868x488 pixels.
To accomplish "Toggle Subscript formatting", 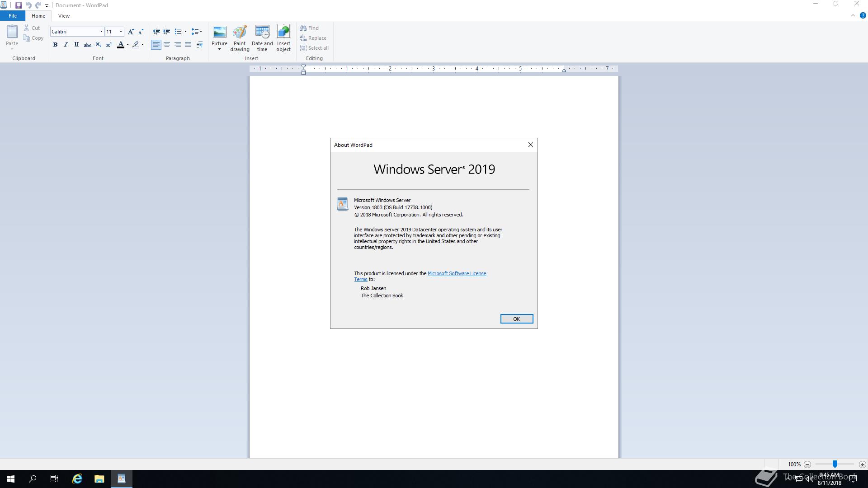I will 98,45.
